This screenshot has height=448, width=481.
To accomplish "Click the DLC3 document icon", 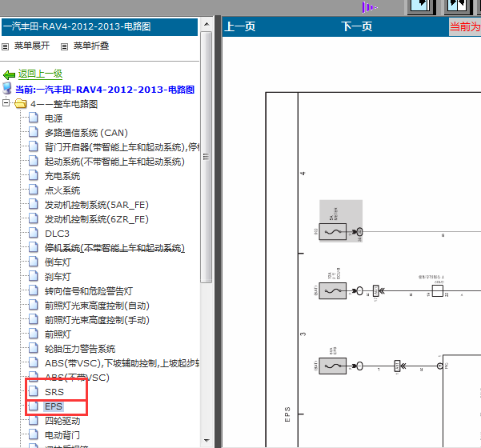I will click(34, 233).
